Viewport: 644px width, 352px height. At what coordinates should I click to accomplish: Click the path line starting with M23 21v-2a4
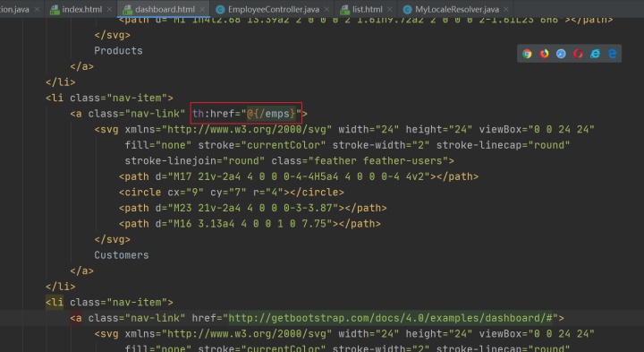252,208
